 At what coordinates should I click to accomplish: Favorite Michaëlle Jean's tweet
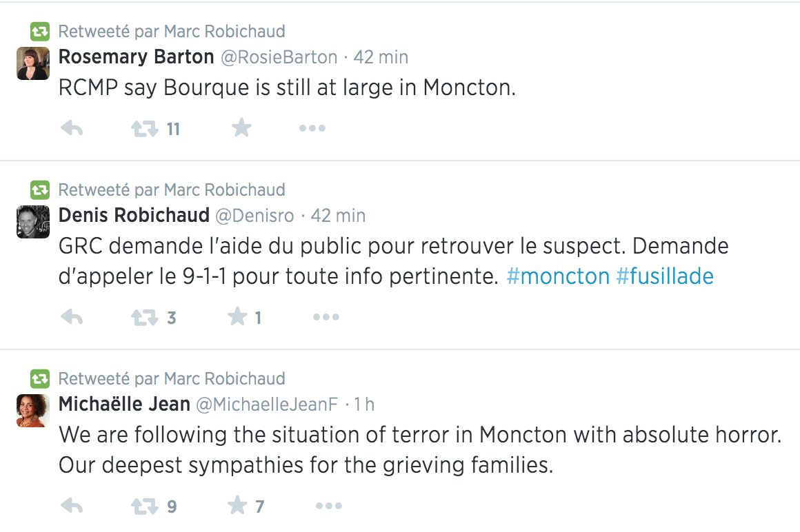click(238, 507)
